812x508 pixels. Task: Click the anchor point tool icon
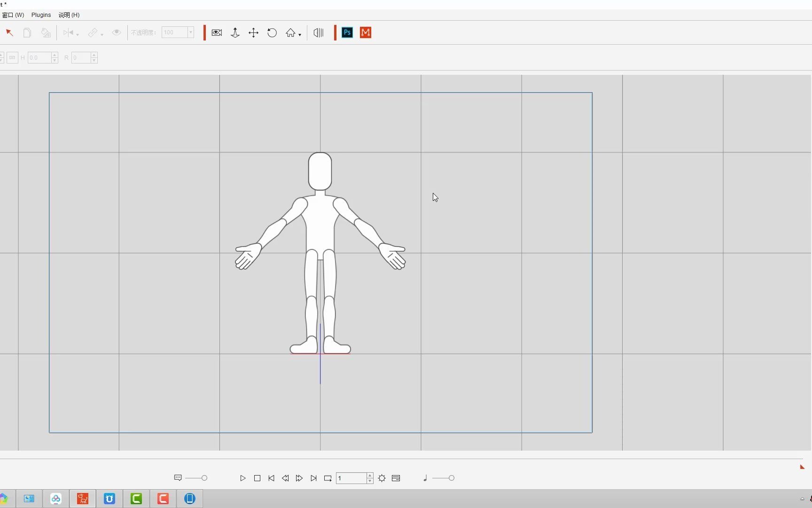[x=234, y=32]
